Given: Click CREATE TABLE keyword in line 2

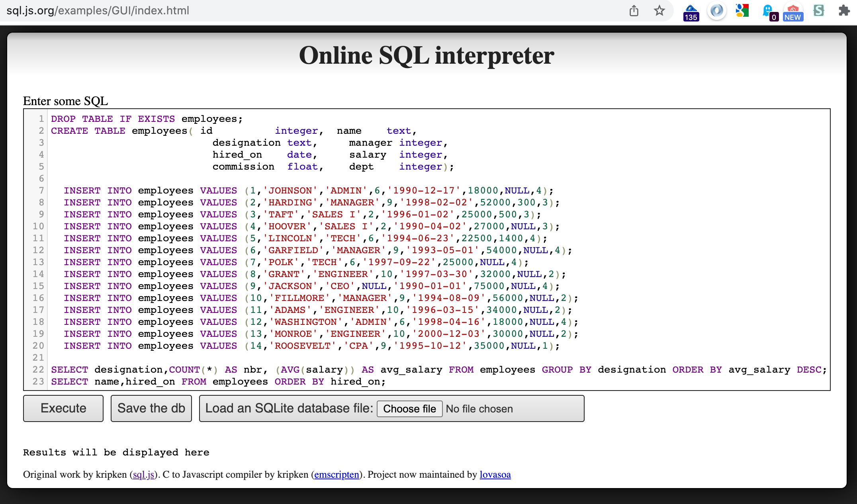Looking at the screenshot, I should [88, 131].
